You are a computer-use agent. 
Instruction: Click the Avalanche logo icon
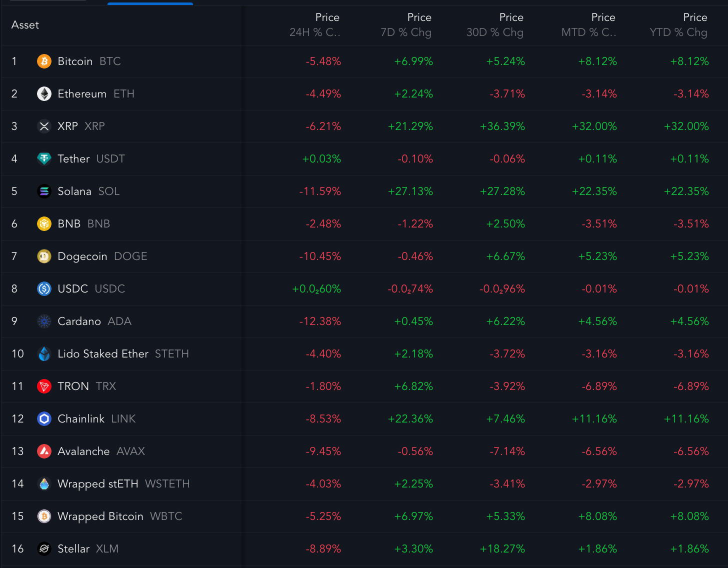tap(44, 451)
